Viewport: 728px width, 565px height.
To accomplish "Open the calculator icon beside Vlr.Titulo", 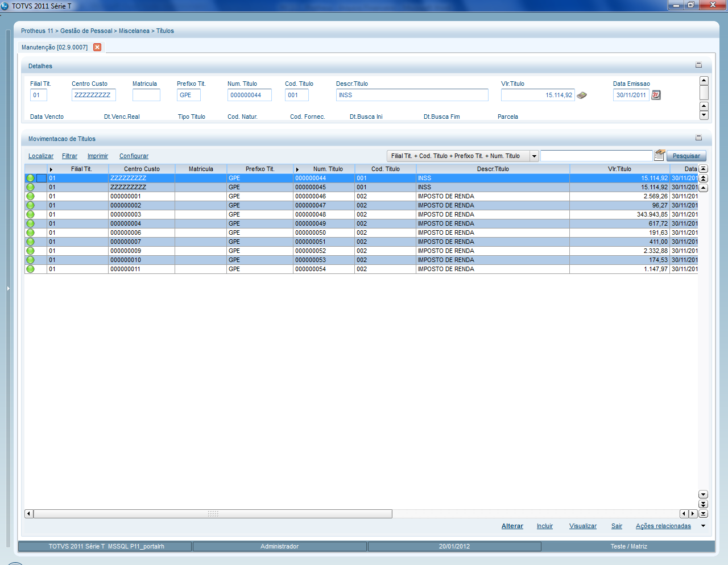I will click(x=582, y=95).
